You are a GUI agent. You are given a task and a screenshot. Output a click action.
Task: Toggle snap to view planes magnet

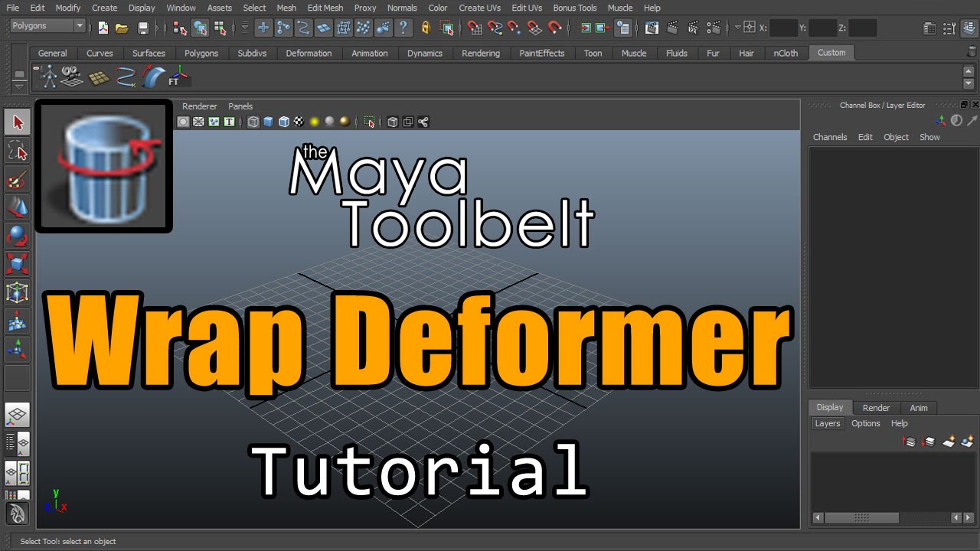coord(534,28)
